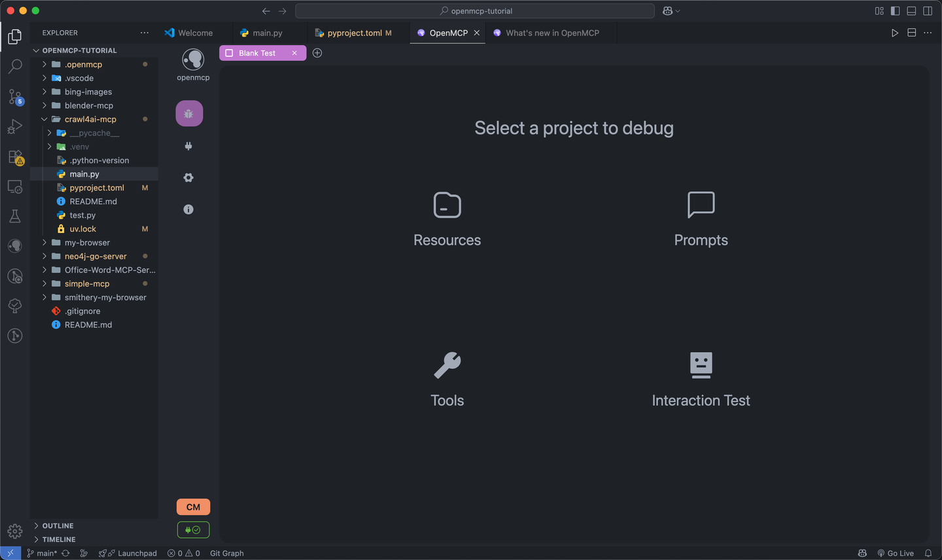Open the OpenMCP connection plug icon
This screenshot has width=942, height=560.
(188, 146)
